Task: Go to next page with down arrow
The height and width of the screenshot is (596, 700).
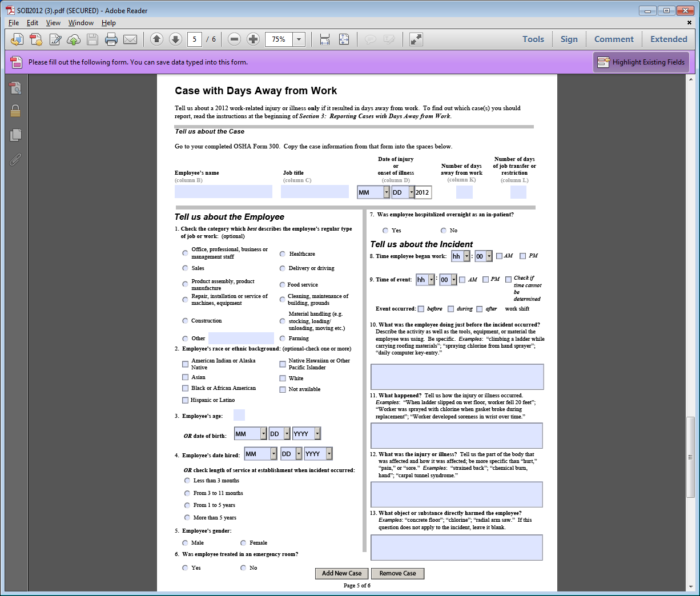Action: click(175, 39)
